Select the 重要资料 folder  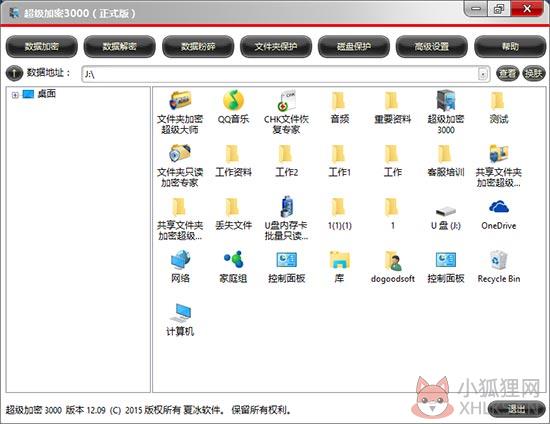392,107
